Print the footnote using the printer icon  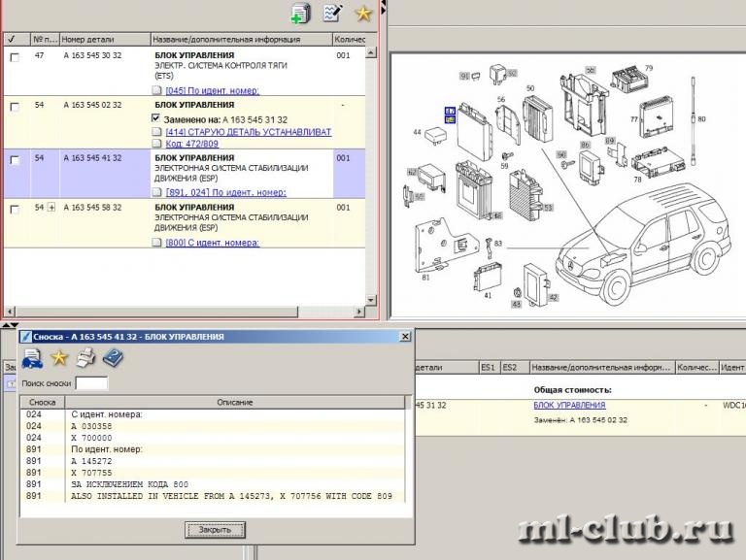[85, 359]
